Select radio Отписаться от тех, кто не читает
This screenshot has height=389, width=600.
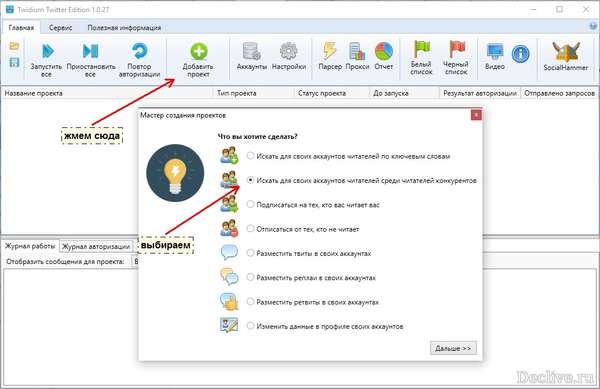(x=250, y=229)
